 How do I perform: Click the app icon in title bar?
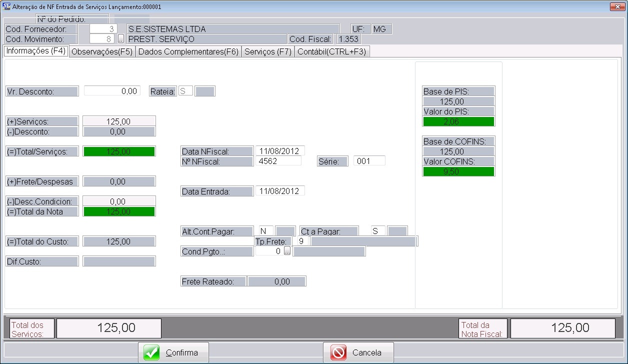pyautogui.click(x=6, y=6)
